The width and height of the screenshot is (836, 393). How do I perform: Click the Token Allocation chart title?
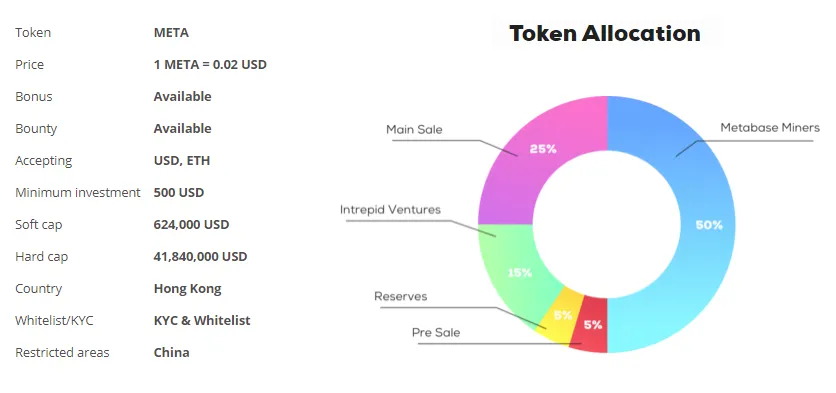tap(605, 33)
